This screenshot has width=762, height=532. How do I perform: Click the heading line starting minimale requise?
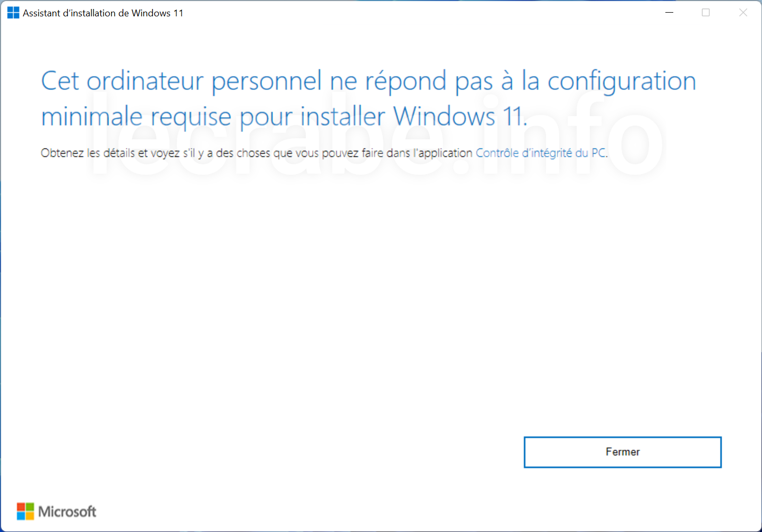coord(285,117)
